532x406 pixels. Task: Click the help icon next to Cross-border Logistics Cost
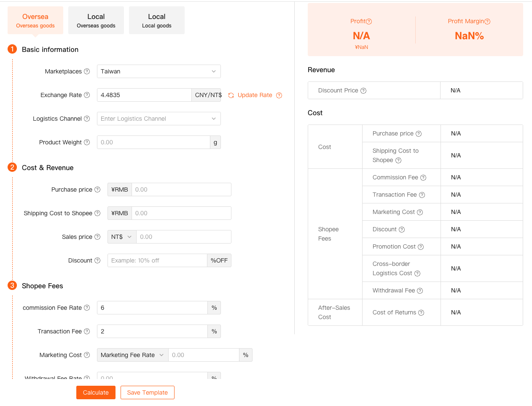click(x=417, y=273)
